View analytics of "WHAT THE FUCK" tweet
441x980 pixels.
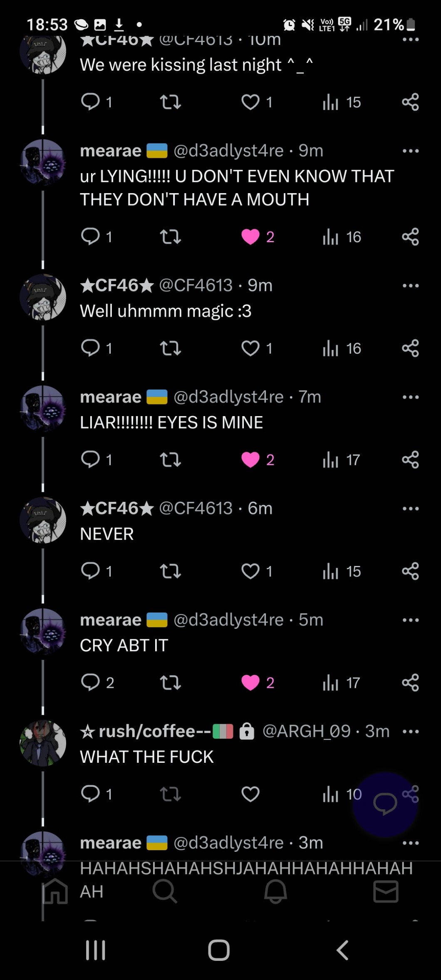(342, 794)
